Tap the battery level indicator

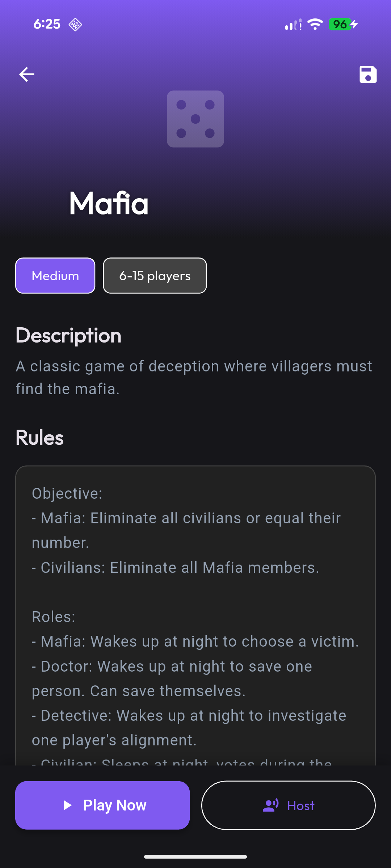pos(343,24)
